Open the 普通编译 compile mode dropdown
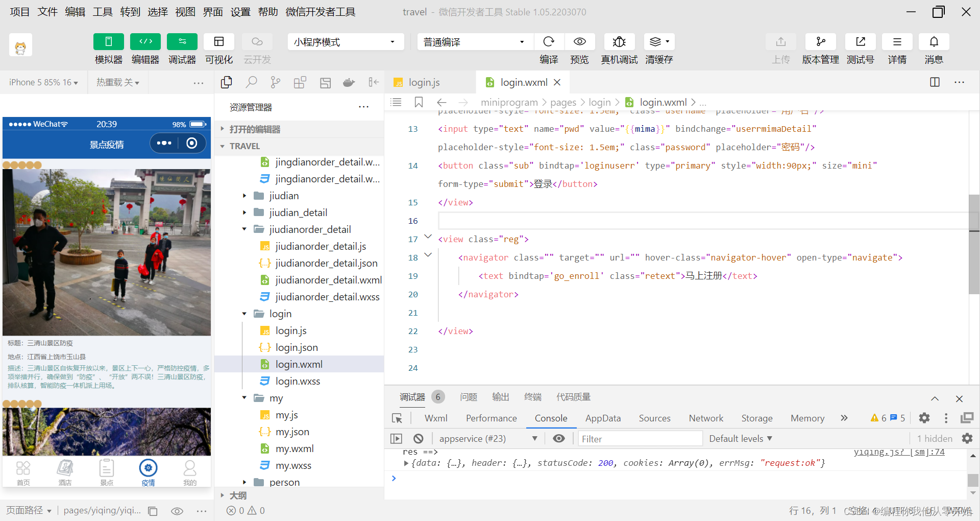This screenshot has width=980, height=521. 475,42
